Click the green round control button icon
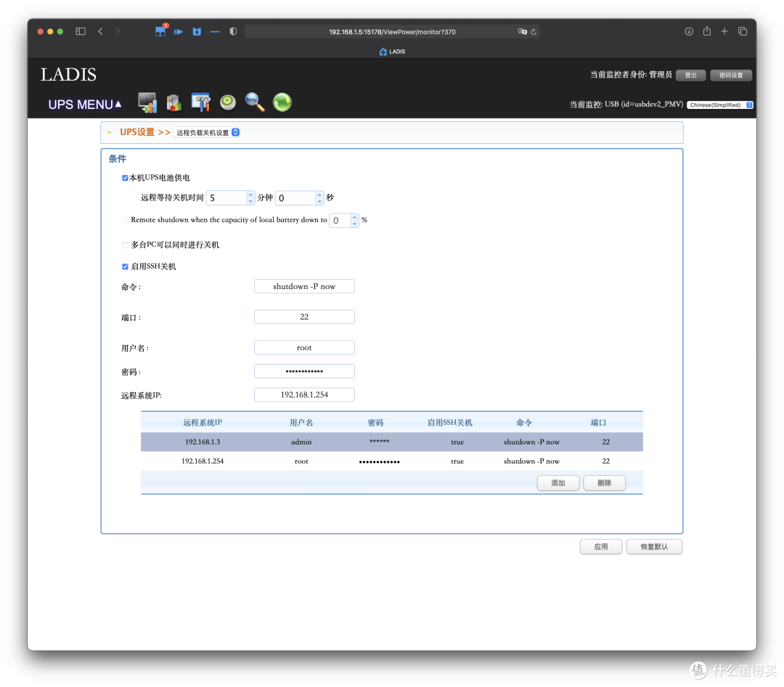The height and width of the screenshot is (687, 784). 228,102
